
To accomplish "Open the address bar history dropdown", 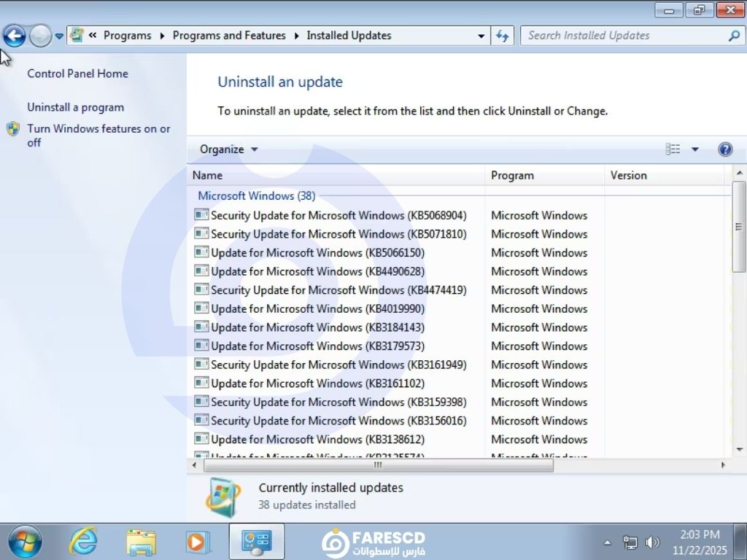I will [481, 35].
